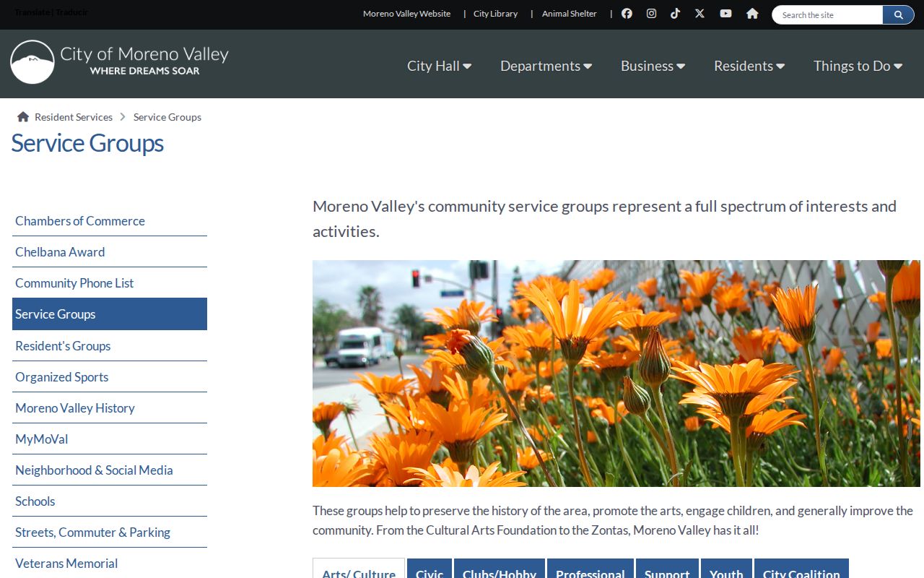This screenshot has height=578, width=924.
Task: Open the city's Instagram icon
Action: coord(651,14)
